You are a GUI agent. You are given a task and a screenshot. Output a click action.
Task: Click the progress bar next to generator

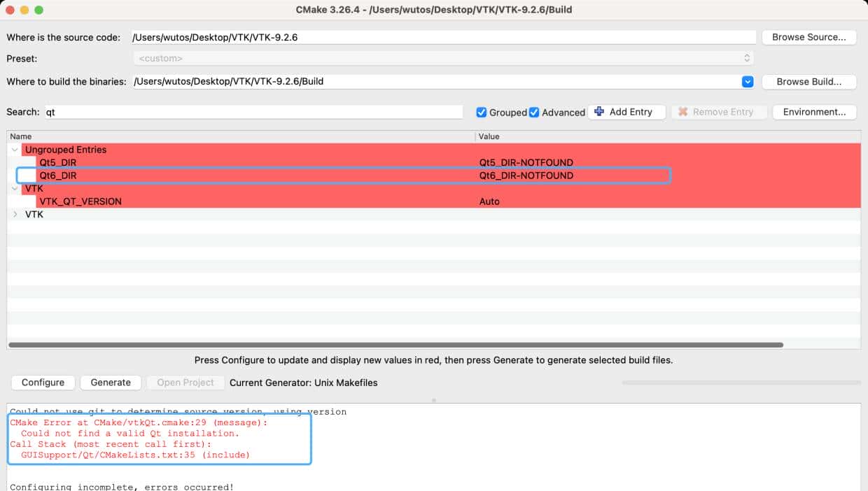click(x=741, y=383)
